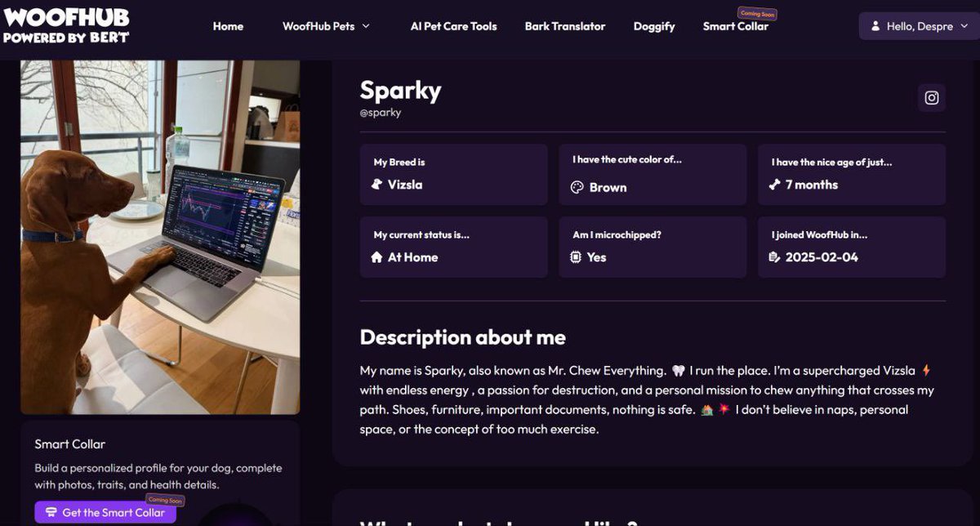Screen dimensions: 980x526
Task: Click the Description about me heading
Action: pyautogui.click(x=462, y=337)
